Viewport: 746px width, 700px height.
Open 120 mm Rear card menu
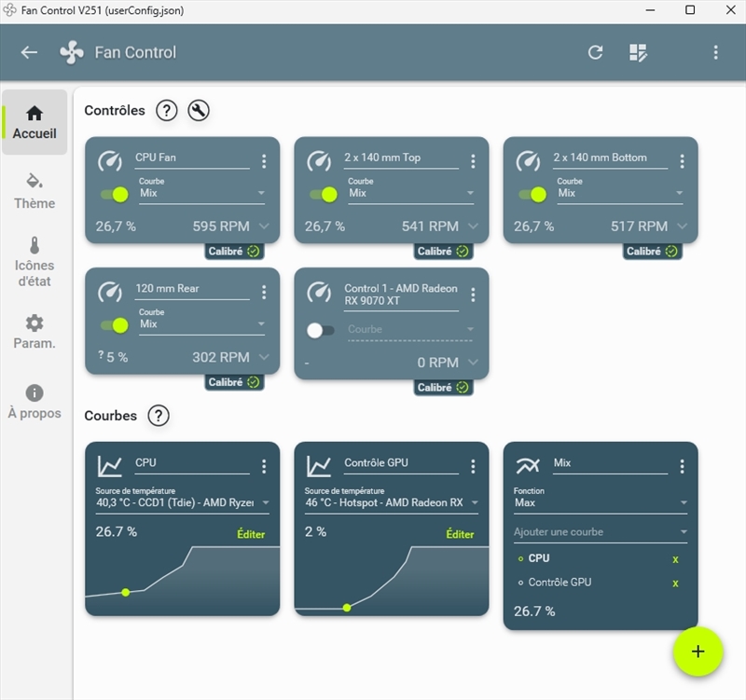[264, 292]
